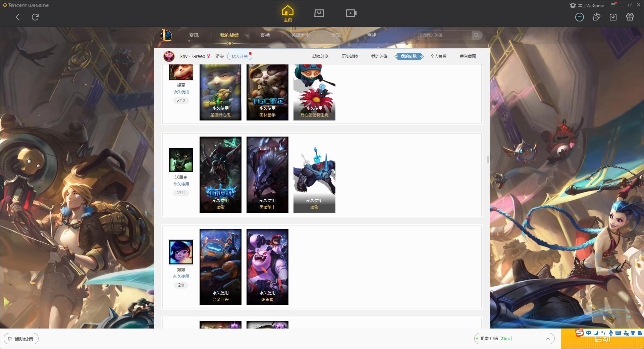Image resolution: width=644 pixels, height=349 pixels.
Task: Open Sogou skin shirt icon
Action: [x=633, y=333]
